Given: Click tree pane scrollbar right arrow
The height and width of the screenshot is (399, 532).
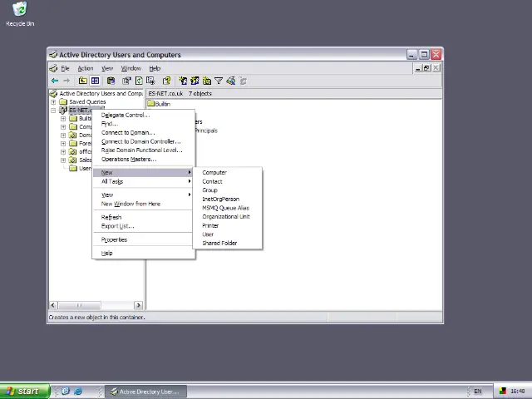Looking at the screenshot, I should 139,305.
